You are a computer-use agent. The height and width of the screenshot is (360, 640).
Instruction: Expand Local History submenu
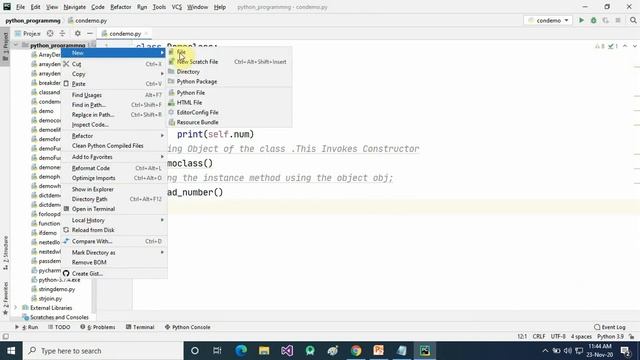click(x=114, y=220)
